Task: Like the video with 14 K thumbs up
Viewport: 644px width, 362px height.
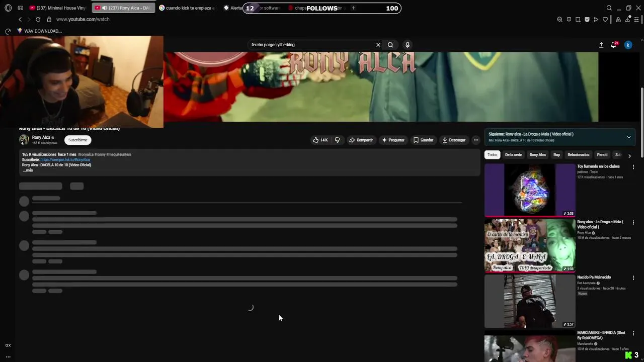Action: click(320, 140)
